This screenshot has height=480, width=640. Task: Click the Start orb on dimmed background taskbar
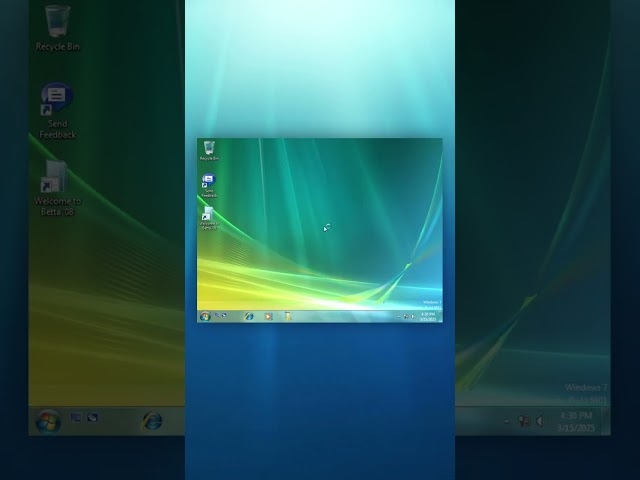[48, 421]
